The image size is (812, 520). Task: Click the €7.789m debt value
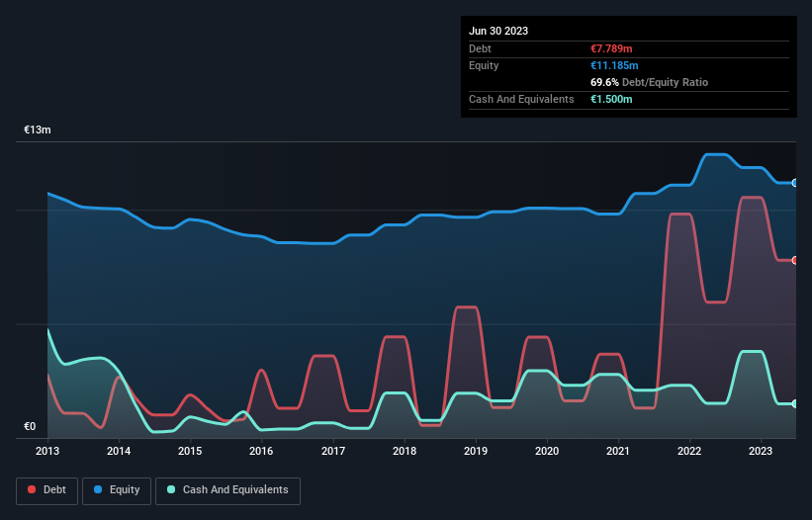coord(611,48)
